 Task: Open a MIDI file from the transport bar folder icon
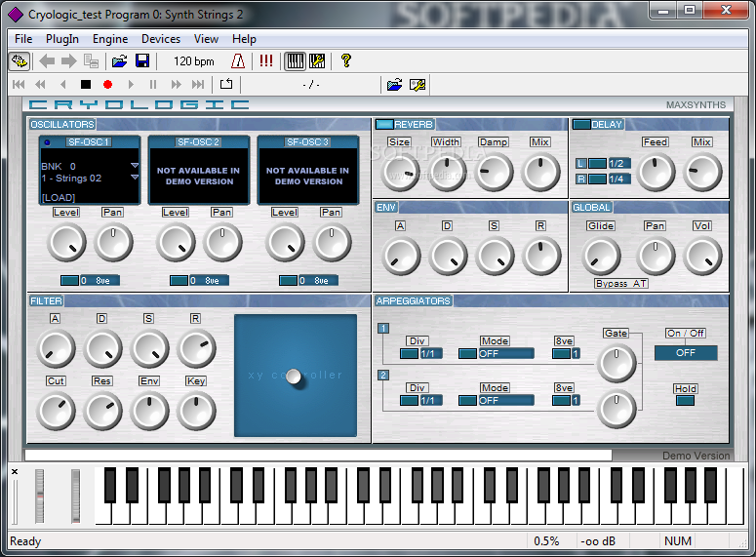click(394, 85)
